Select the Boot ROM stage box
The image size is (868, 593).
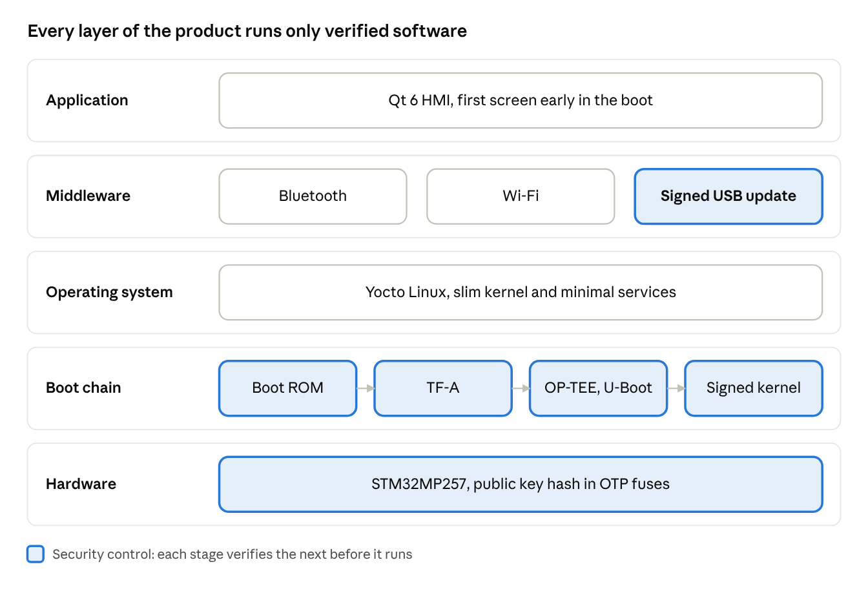click(288, 388)
